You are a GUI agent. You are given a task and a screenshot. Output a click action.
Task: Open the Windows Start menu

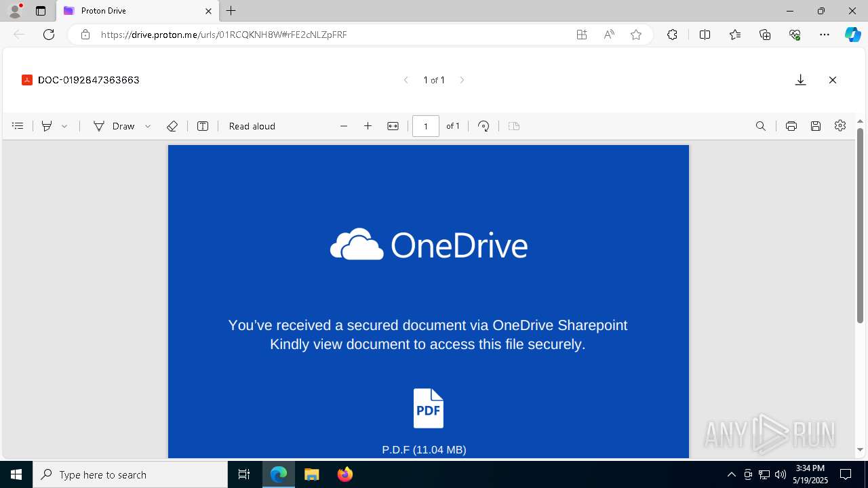(16, 474)
